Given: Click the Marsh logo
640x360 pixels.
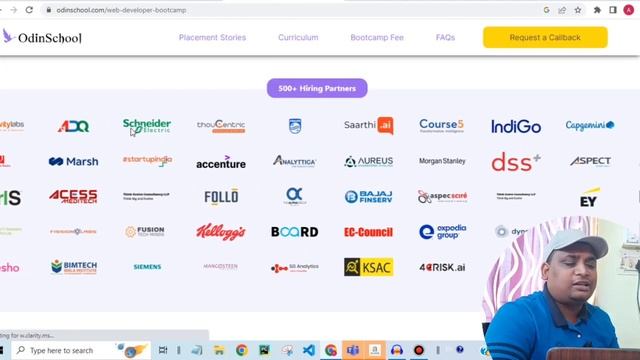Looking at the screenshot, I should [73, 162].
